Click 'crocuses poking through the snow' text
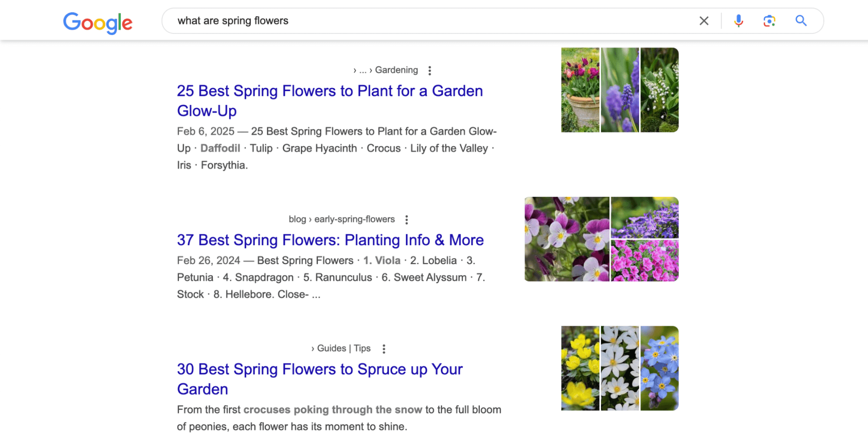868x436 pixels. pos(333,410)
